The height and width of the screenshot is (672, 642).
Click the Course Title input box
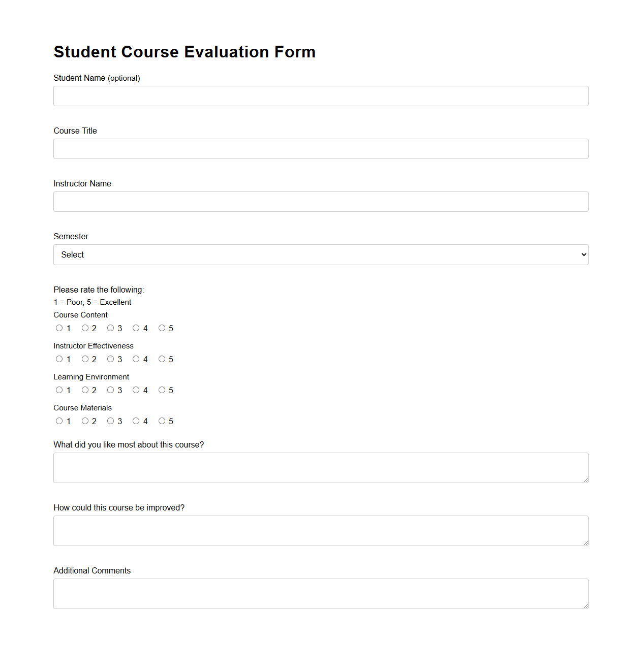320,148
